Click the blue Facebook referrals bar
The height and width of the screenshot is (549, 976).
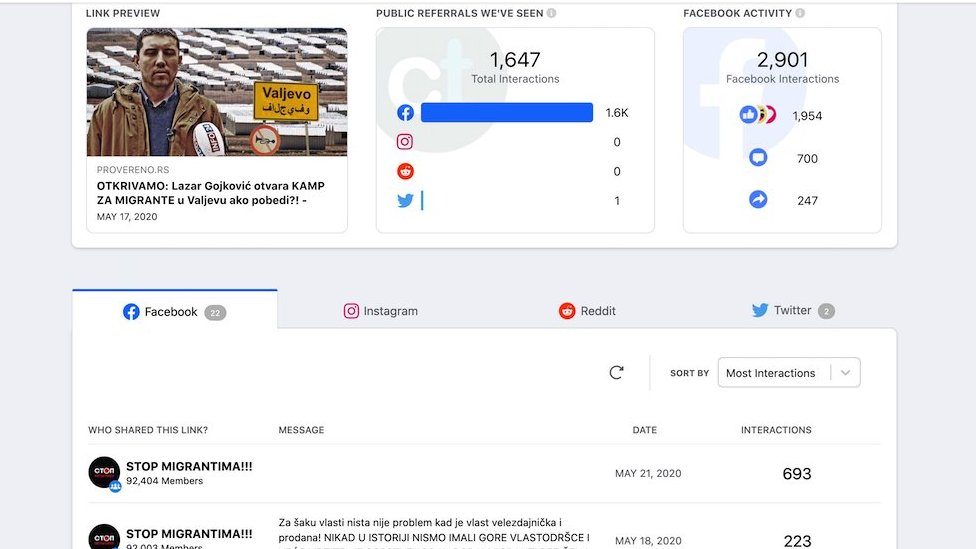507,113
